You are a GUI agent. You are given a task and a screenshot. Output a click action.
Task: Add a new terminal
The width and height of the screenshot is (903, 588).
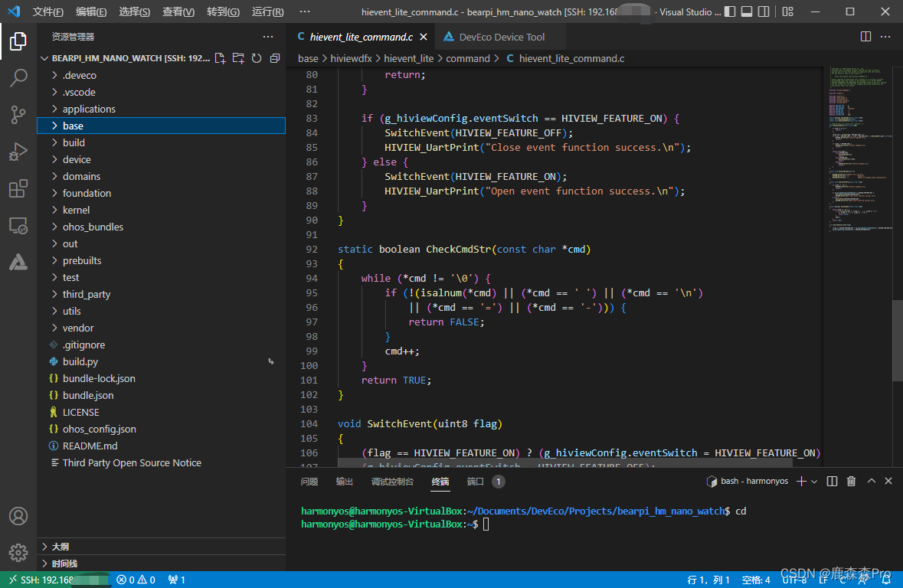(801, 482)
